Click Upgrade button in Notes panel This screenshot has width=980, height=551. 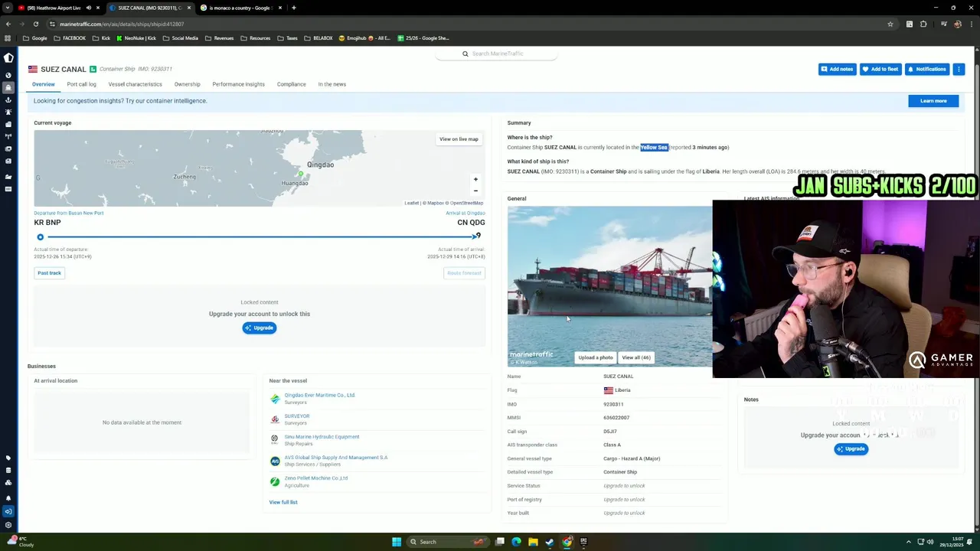coord(851,449)
